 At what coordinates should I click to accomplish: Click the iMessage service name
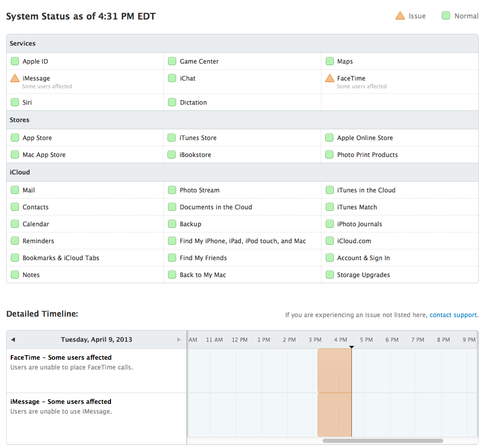pos(36,79)
